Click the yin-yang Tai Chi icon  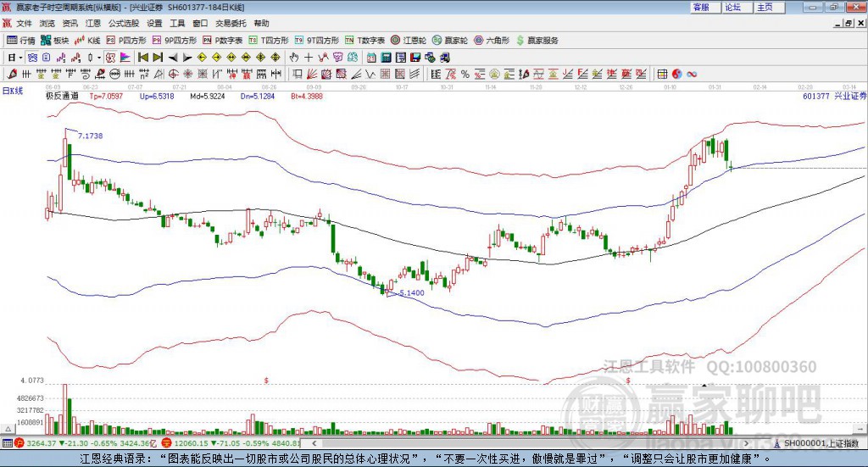(677, 74)
